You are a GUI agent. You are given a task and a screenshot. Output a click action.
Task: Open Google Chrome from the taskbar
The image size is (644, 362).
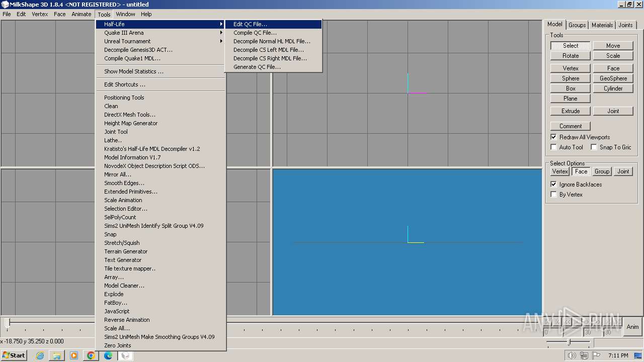click(91, 355)
